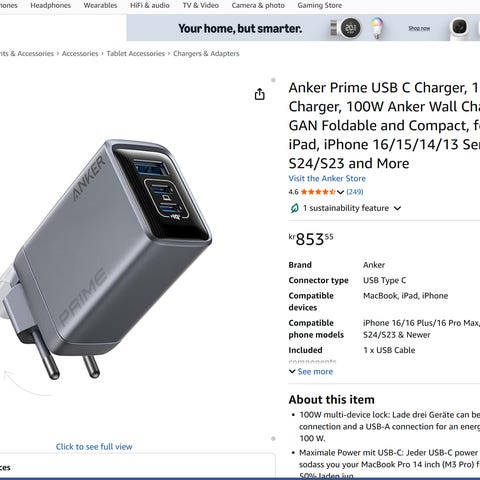The width and height of the screenshot is (480, 480).
Task: Open the Headphones category
Action: pyautogui.click(x=51, y=5)
